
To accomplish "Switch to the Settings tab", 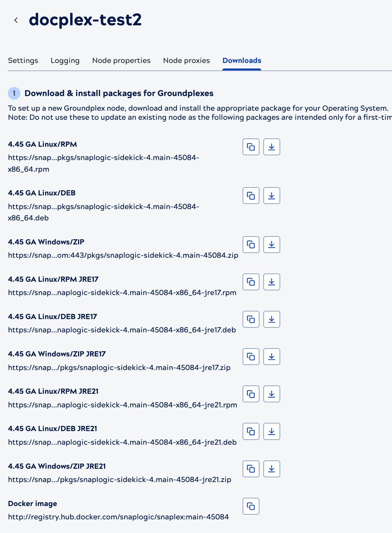I will tap(23, 61).
